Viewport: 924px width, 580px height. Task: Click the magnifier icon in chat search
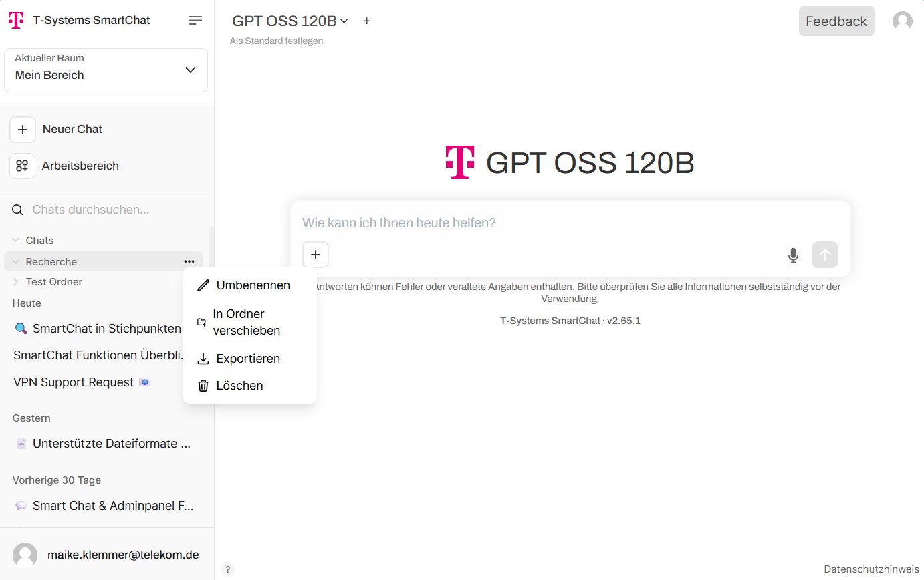coord(17,210)
